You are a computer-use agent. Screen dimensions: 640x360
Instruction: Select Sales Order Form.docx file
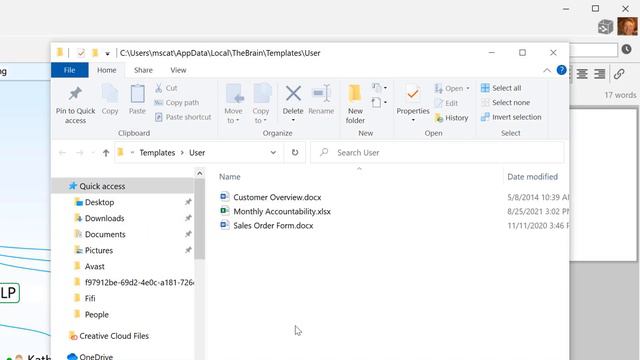[267, 226]
